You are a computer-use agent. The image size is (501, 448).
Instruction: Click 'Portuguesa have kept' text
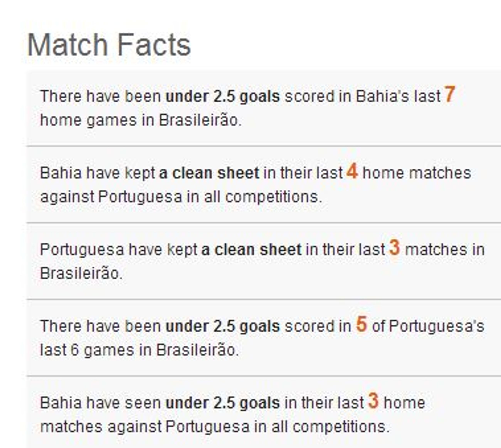pyautogui.click(x=119, y=250)
